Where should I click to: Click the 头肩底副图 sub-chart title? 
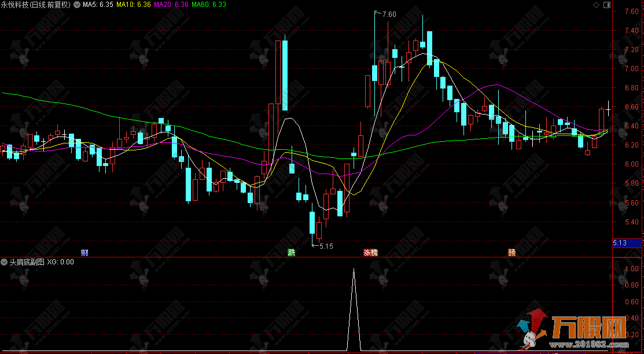click(26, 262)
